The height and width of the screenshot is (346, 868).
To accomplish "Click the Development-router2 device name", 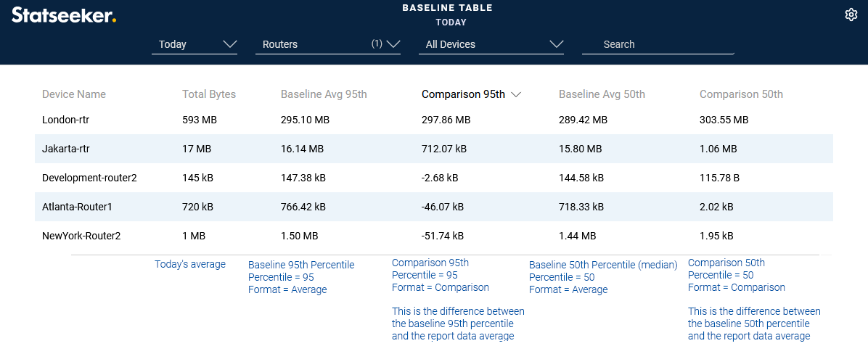I will click(x=89, y=178).
